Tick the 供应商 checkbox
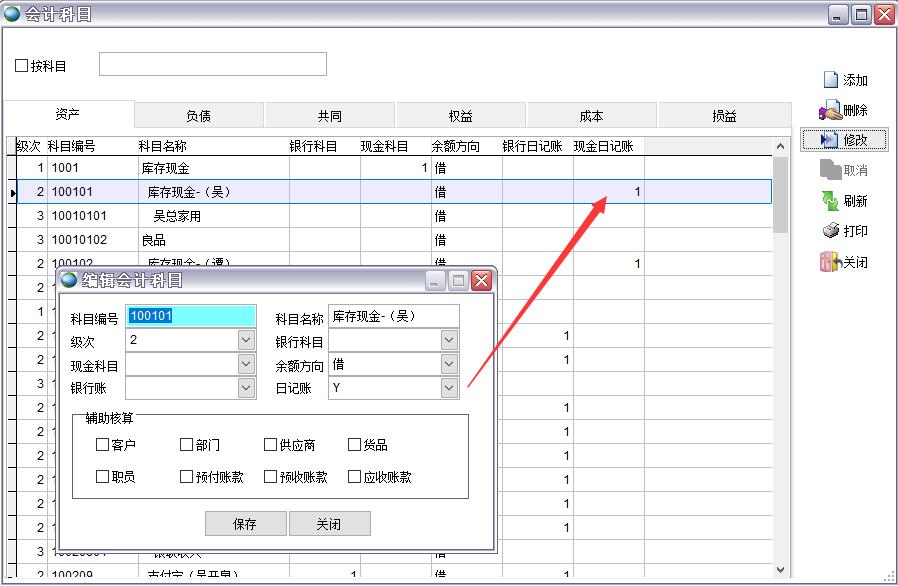The width and height of the screenshot is (898, 586). click(270, 445)
